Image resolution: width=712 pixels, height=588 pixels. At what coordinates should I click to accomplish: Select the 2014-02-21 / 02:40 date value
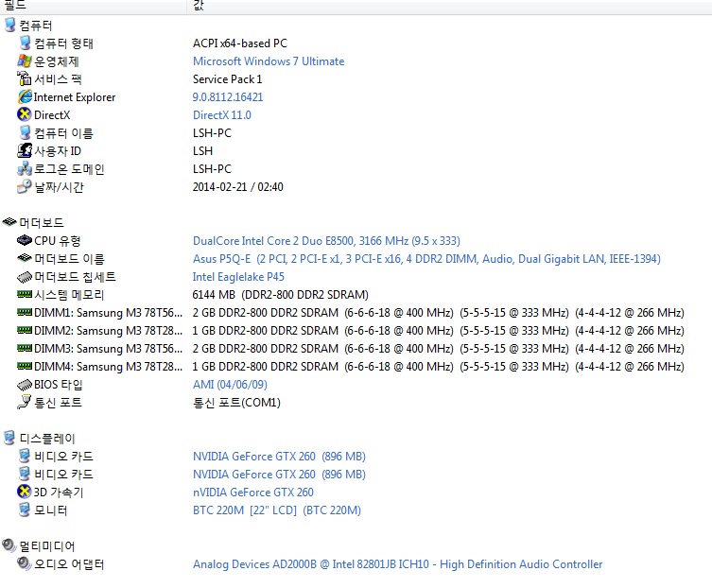pyautogui.click(x=238, y=186)
